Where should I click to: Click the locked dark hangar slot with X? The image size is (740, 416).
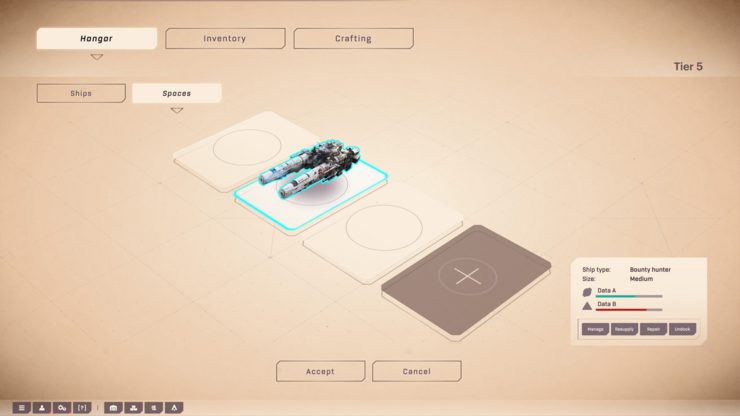pos(467,276)
